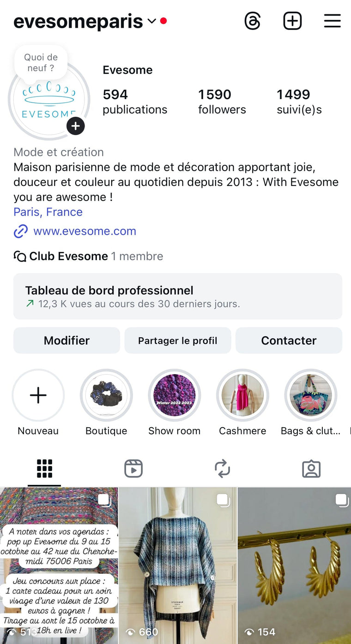This screenshot has width=351, height=644.
Task: Open the hamburger menu
Action: tap(332, 21)
